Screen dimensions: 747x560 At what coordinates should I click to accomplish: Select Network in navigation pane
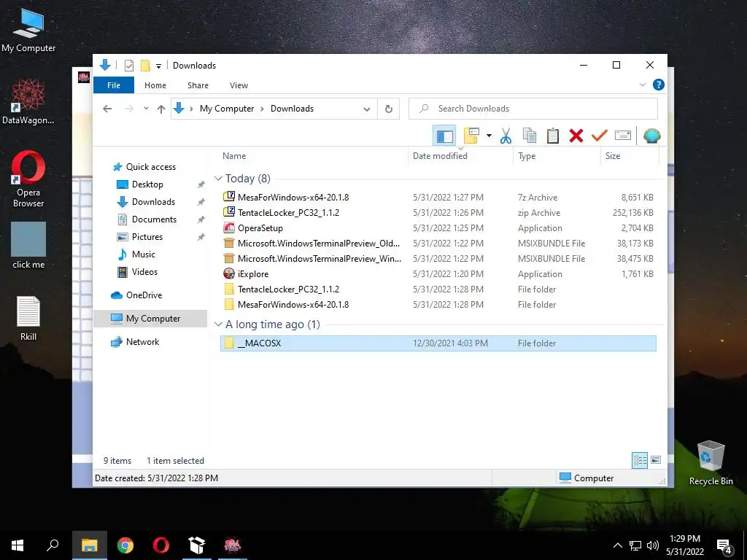[142, 342]
